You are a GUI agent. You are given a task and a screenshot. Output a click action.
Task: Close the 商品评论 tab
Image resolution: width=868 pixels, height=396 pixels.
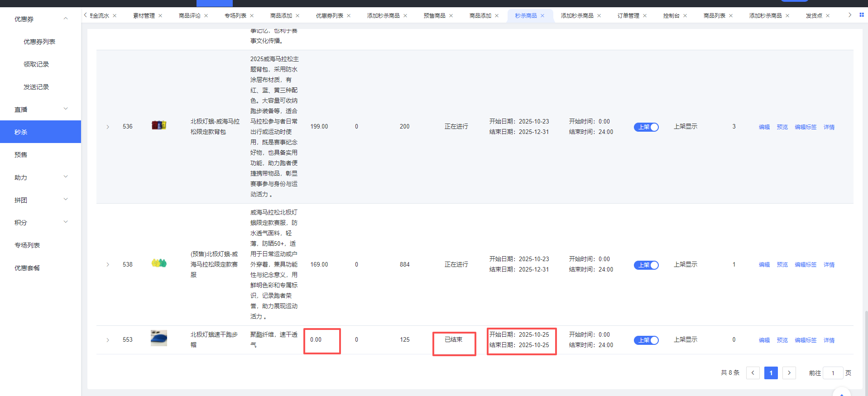click(206, 16)
